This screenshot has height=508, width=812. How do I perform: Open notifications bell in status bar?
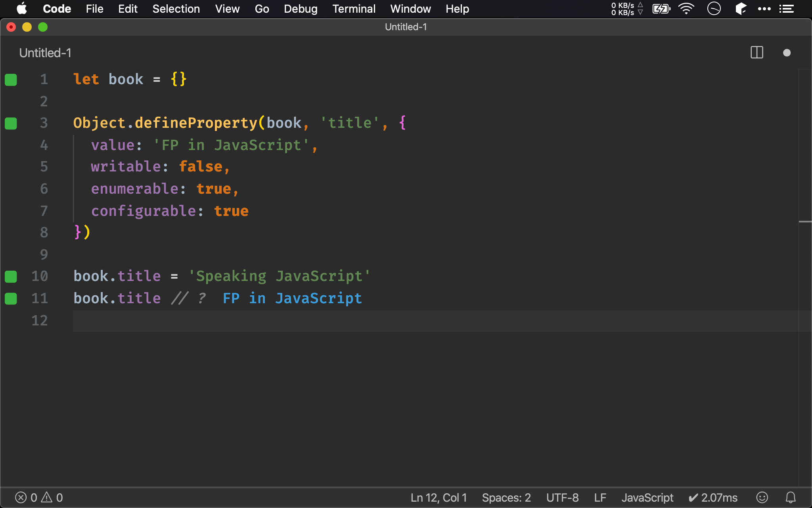pos(791,497)
